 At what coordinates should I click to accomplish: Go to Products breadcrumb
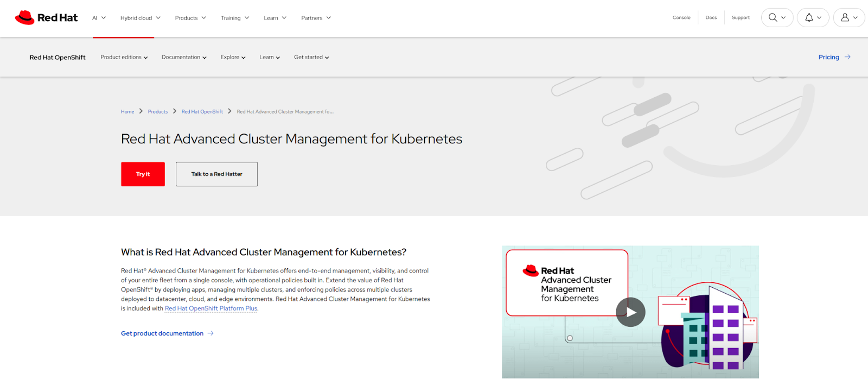tap(158, 112)
